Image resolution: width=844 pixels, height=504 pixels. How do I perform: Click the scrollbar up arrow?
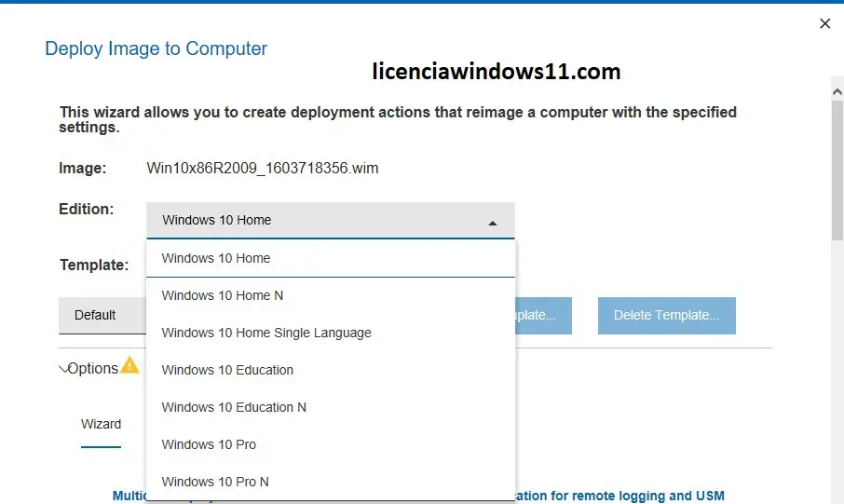[837, 92]
